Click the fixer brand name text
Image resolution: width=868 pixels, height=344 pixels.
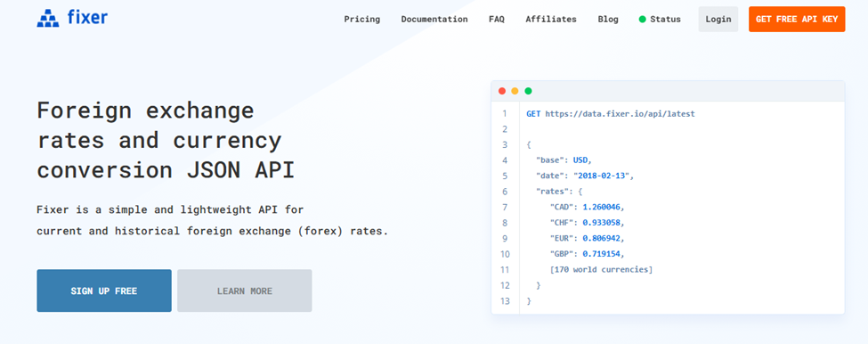[x=87, y=18]
